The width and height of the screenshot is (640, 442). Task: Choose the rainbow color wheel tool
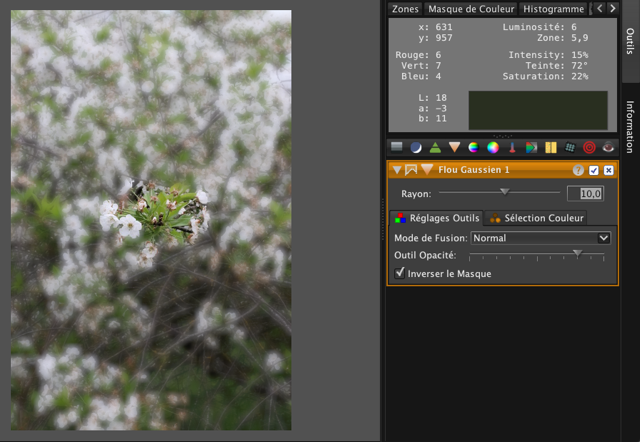coord(493,148)
